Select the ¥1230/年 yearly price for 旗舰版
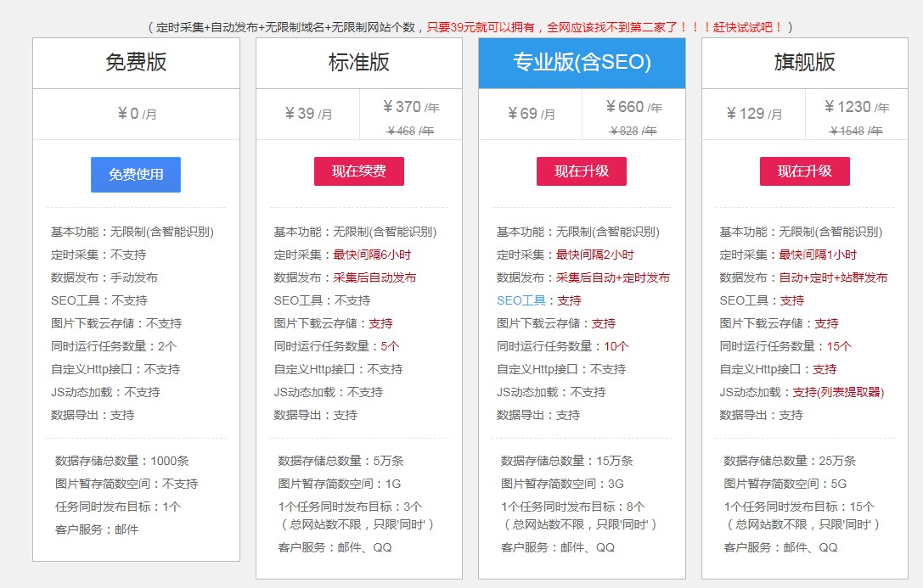923x588 pixels. (x=856, y=107)
